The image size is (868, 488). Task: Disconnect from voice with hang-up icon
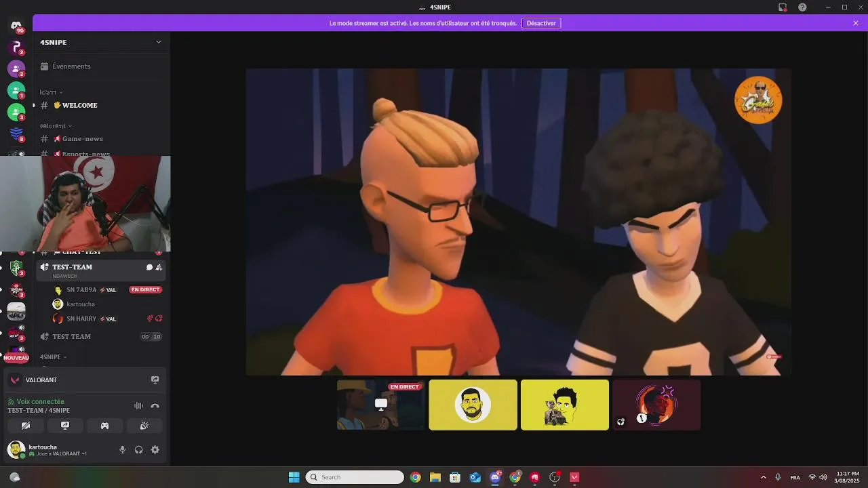click(155, 406)
